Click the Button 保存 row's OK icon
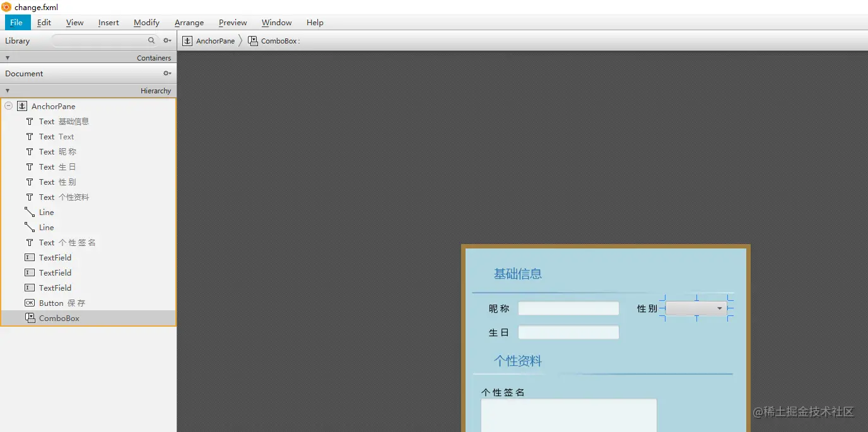Viewport: 868px width, 432px height. point(30,303)
